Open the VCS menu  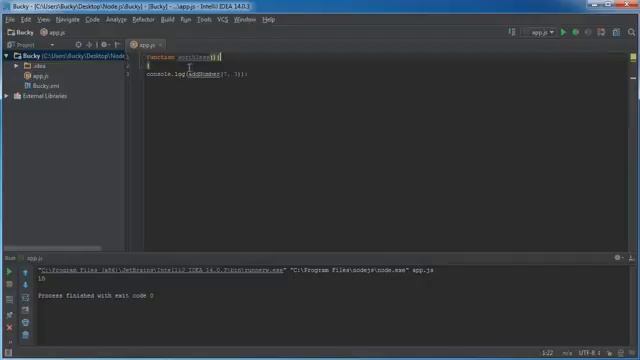222,20
